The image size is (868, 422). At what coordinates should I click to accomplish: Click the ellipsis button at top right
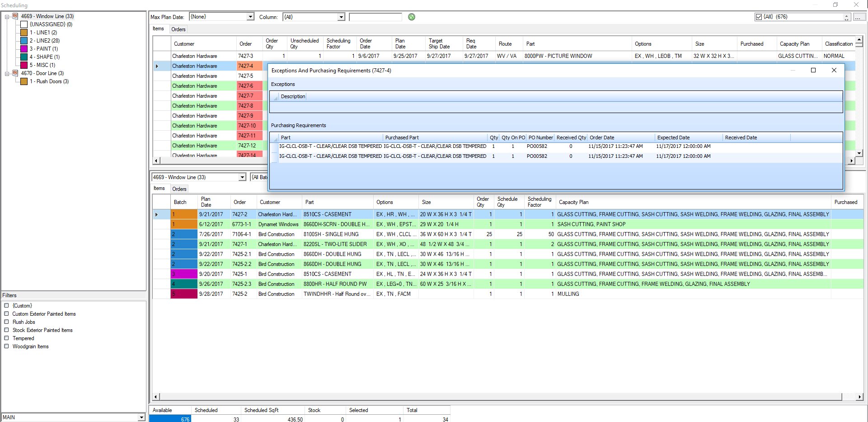859,17
